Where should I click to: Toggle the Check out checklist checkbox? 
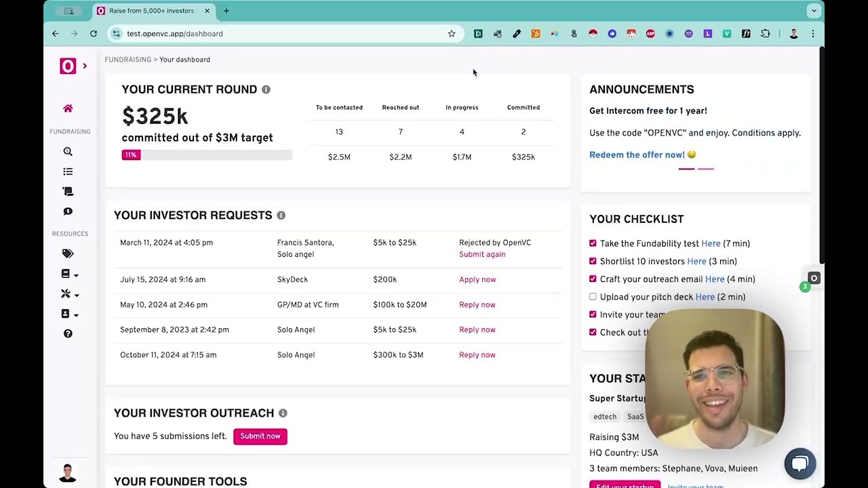pyautogui.click(x=593, y=332)
